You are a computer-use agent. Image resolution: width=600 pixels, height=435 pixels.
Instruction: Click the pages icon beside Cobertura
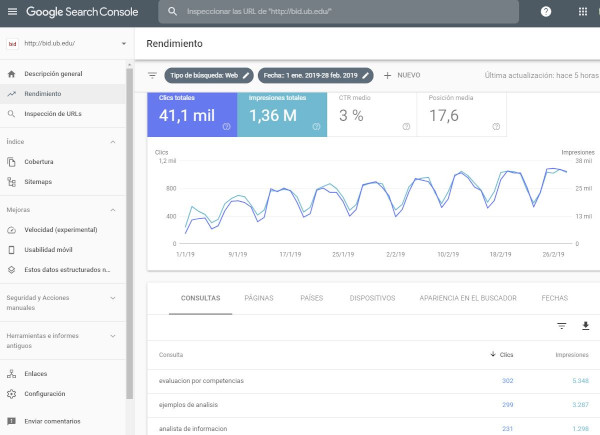pos(11,162)
